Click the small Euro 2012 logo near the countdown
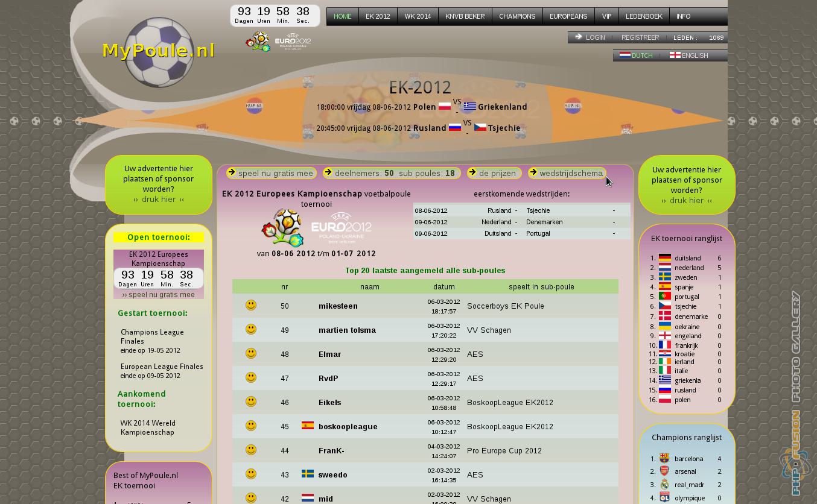The height and width of the screenshot is (504, 817). [278, 42]
